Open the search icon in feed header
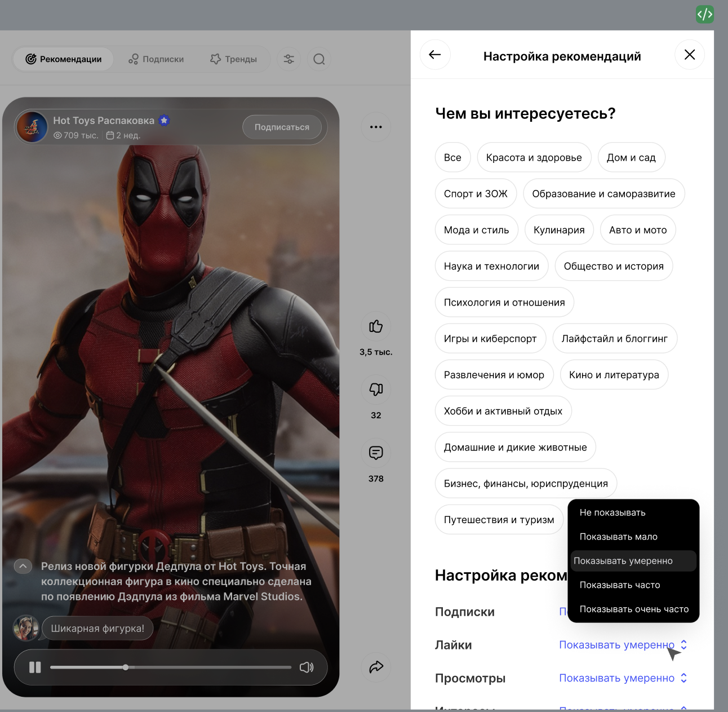Viewport: 728px width, 712px height. [319, 59]
